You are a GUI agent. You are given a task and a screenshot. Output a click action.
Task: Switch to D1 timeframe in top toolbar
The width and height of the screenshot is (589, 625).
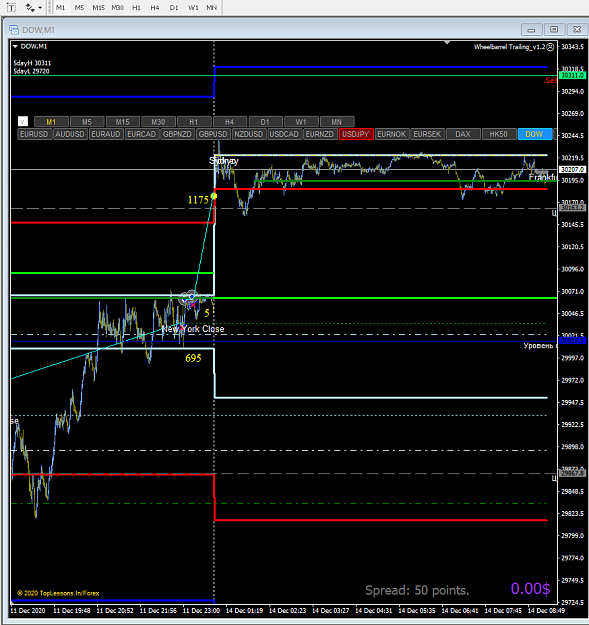click(x=174, y=7)
